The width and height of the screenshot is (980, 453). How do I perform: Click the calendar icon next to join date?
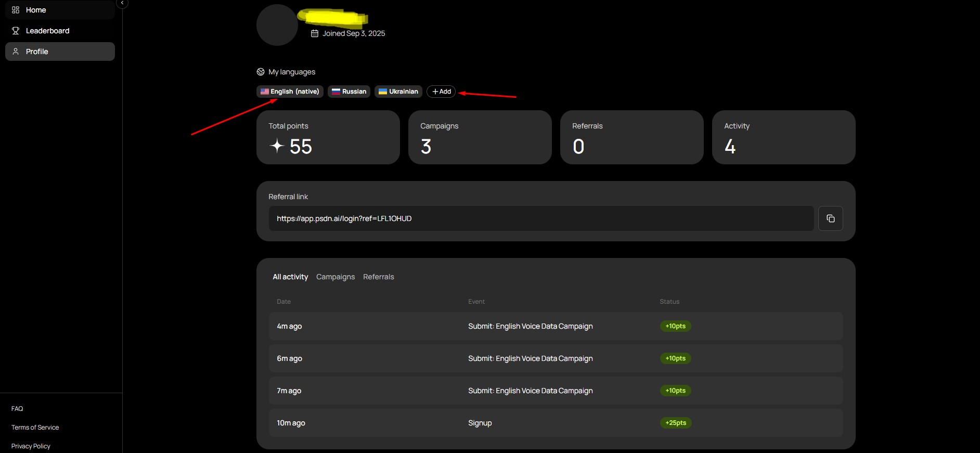[x=315, y=33]
